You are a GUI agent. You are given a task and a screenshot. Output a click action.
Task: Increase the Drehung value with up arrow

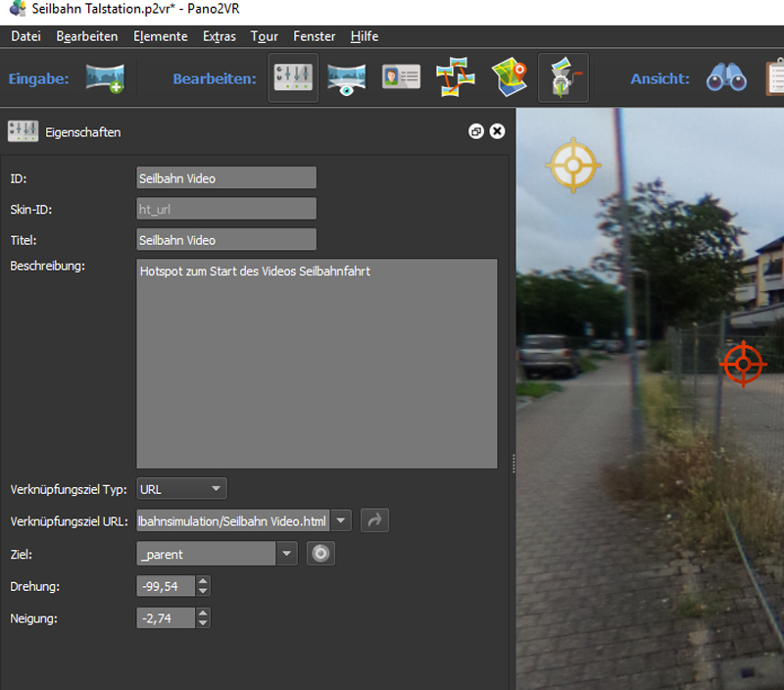click(203, 581)
